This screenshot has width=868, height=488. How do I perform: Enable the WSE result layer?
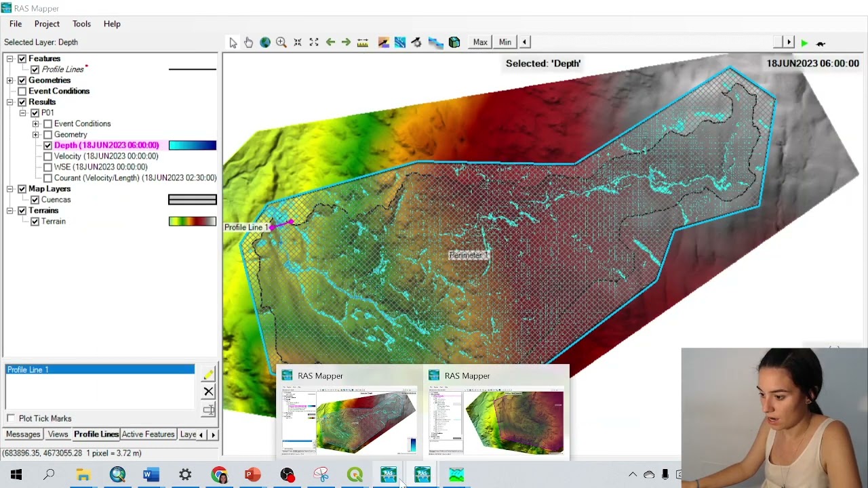click(48, 167)
